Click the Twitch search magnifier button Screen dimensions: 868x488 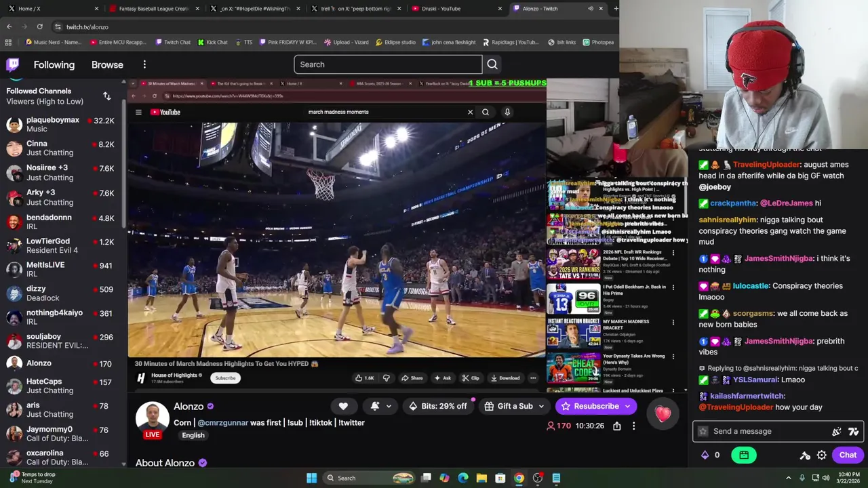492,64
